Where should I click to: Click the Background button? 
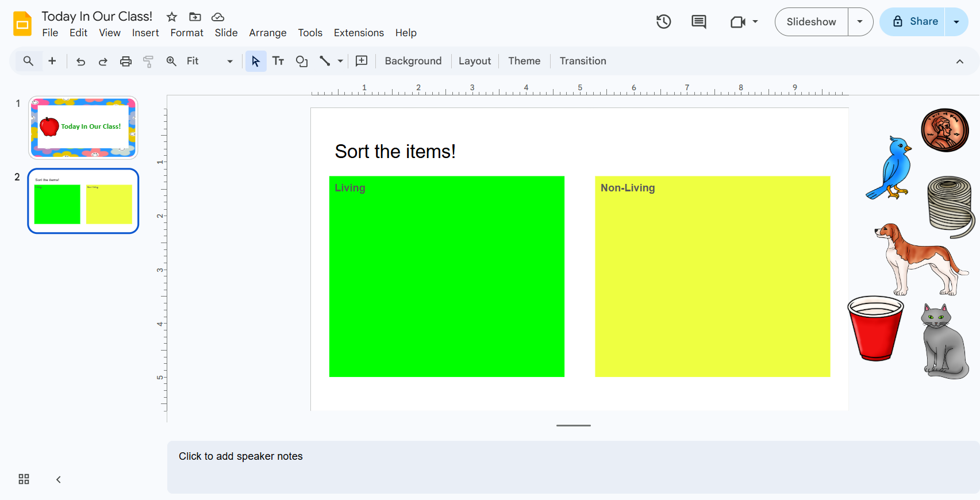point(413,61)
